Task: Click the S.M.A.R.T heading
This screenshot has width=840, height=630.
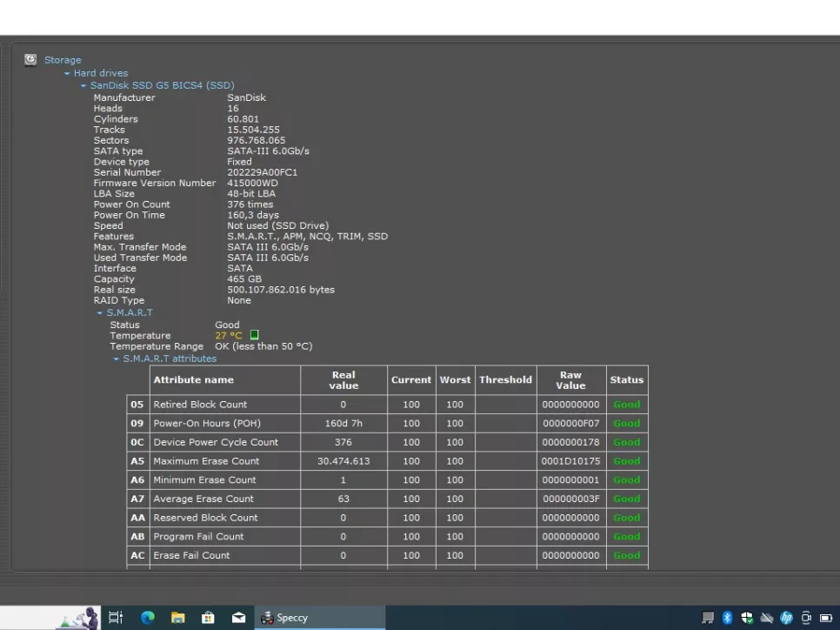Action: [x=130, y=312]
